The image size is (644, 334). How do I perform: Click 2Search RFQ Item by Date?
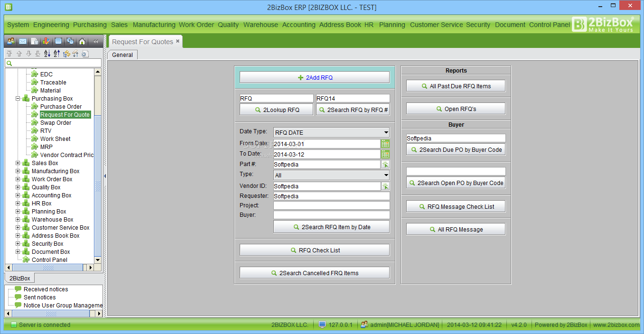(332, 227)
